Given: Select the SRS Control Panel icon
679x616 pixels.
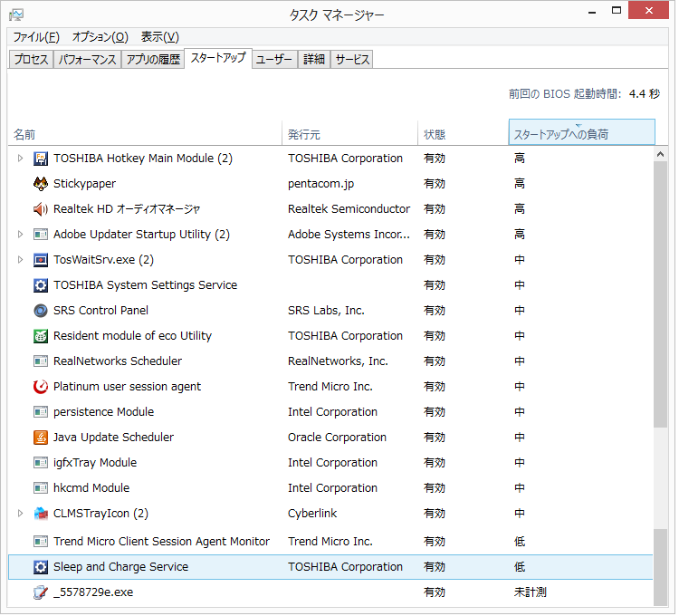Looking at the screenshot, I should point(40,311).
